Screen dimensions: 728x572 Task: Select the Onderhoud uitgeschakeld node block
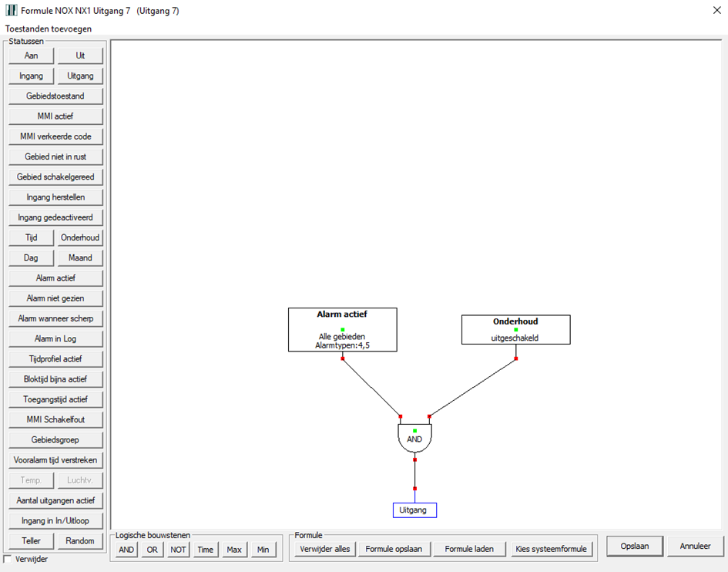515,329
